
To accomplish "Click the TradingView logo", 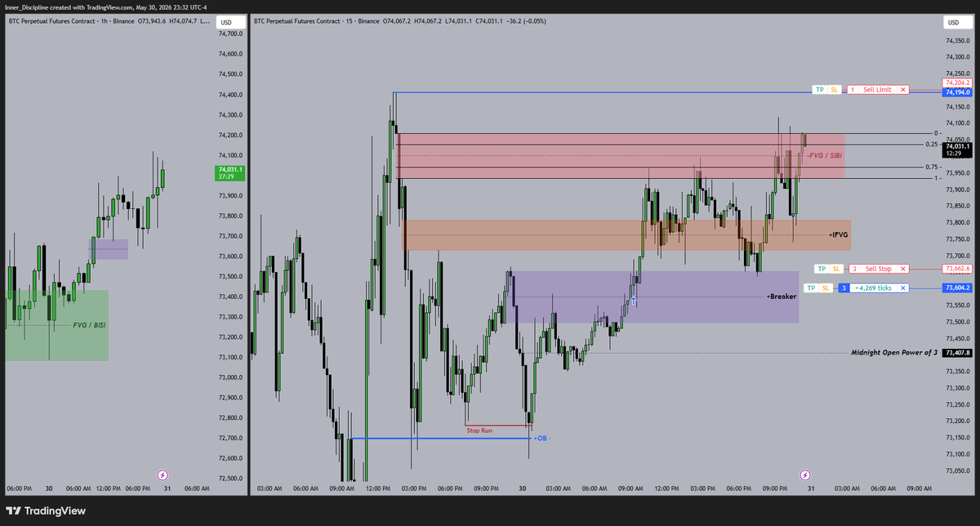I will point(46,511).
